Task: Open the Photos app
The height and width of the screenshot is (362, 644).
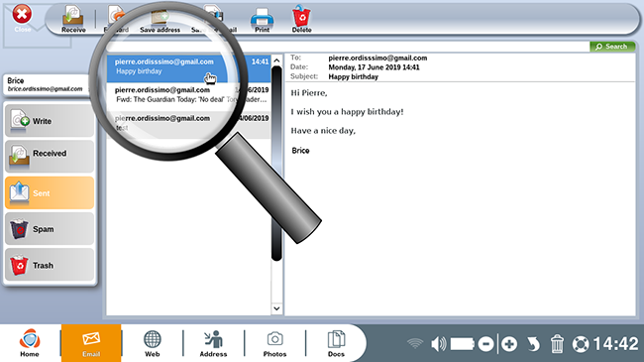Action: [x=274, y=343]
